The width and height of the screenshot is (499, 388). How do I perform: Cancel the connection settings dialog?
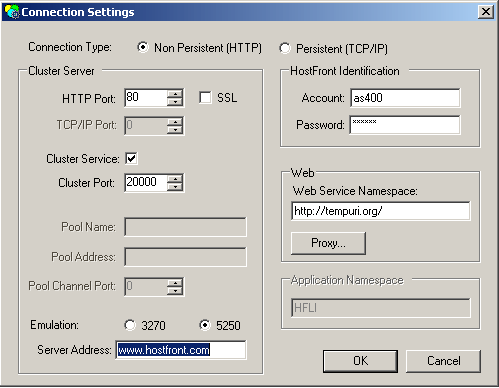(x=443, y=361)
